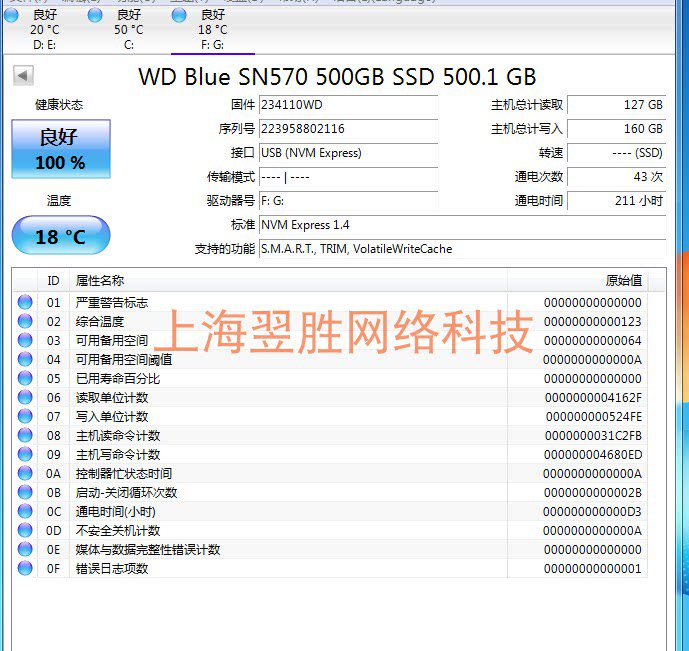This screenshot has height=651, width=689.
Task: Click status orb of row 02 综合温度
Action: click(25, 321)
